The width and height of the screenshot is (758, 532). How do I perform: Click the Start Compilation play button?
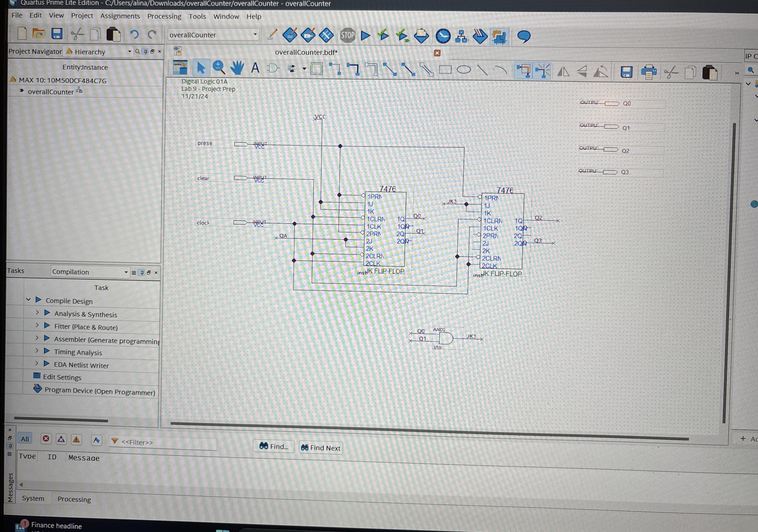click(365, 36)
